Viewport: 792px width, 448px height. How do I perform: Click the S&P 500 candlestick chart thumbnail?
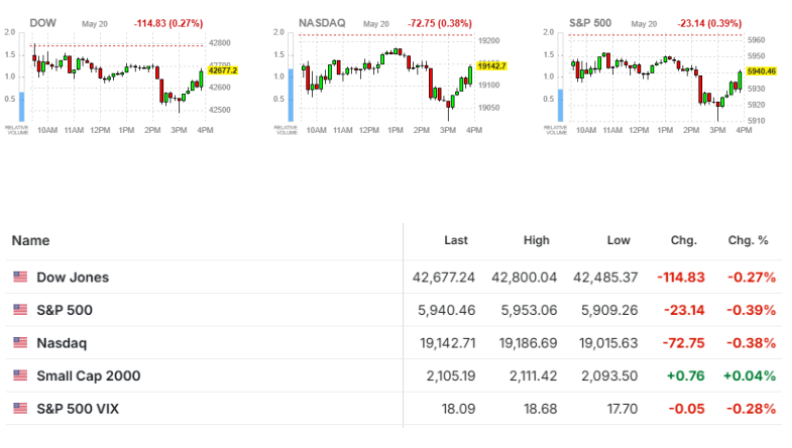coord(656,77)
